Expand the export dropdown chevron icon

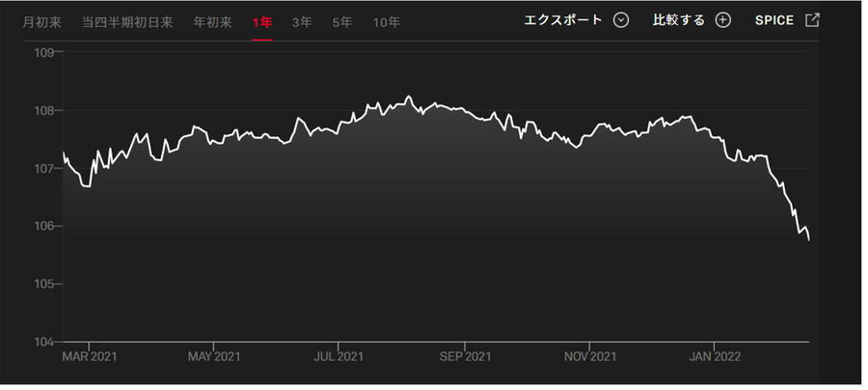[x=621, y=20]
